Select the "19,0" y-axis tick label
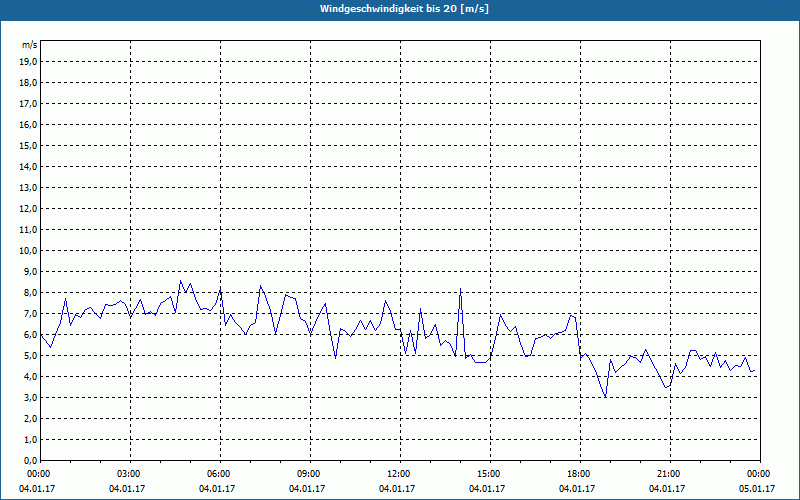 (28, 62)
